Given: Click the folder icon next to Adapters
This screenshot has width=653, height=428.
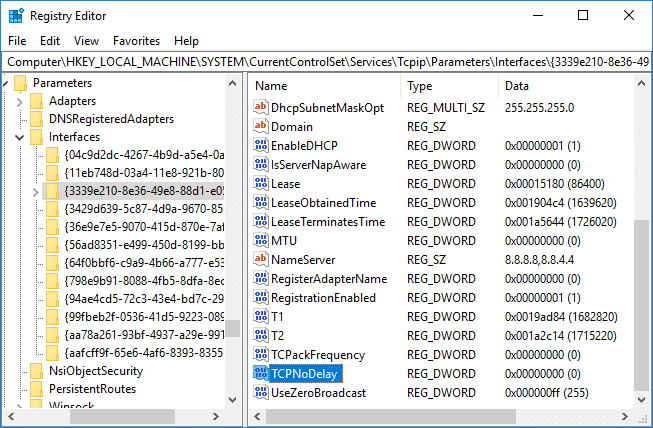Looking at the screenshot, I should pyautogui.click(x=37, y=101).
